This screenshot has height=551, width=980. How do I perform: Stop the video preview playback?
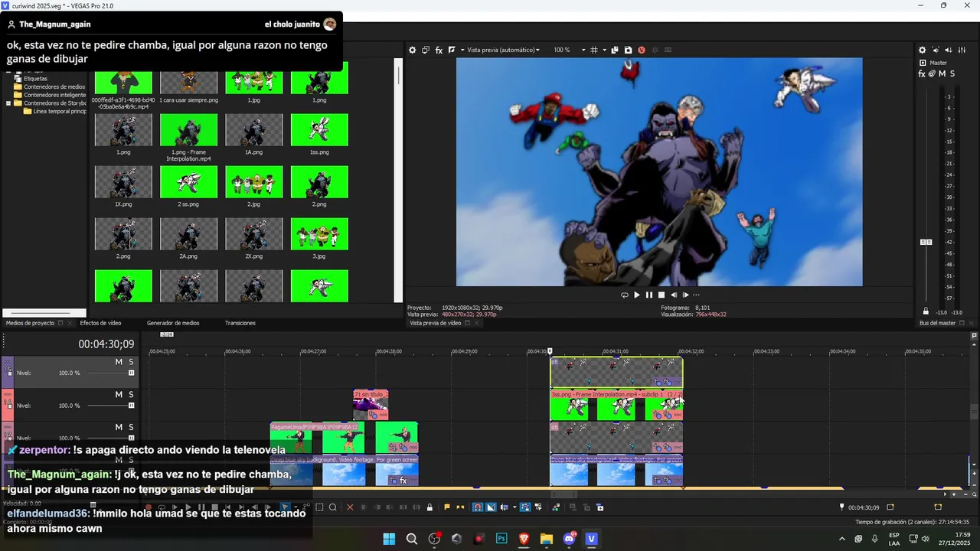(661, 295)
